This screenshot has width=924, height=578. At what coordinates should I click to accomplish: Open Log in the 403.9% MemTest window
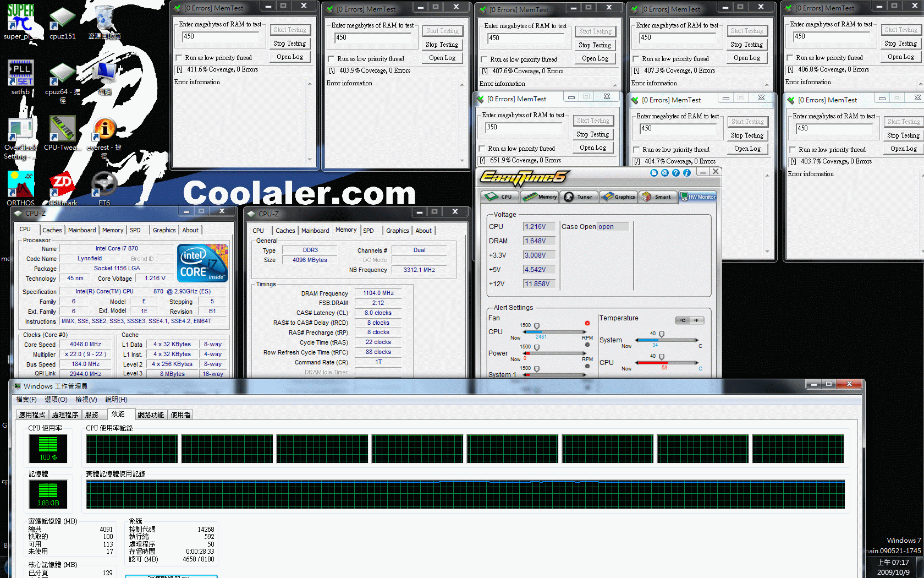443,58
